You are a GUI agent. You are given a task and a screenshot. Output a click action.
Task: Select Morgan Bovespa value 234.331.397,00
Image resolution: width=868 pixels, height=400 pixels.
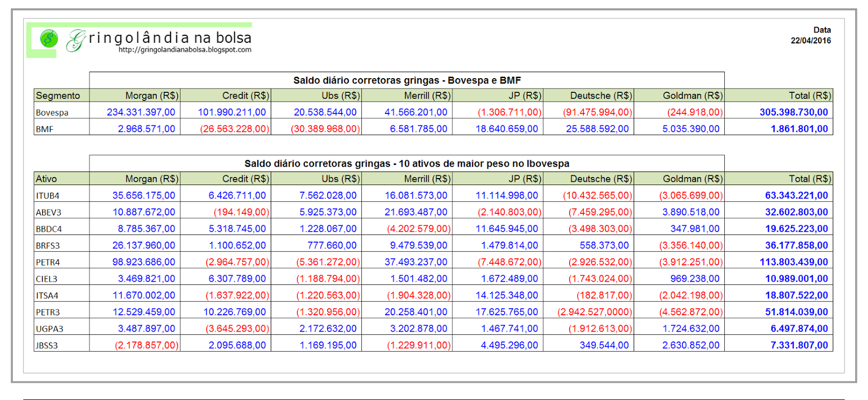pyautogui.click(x=141, y=112)
